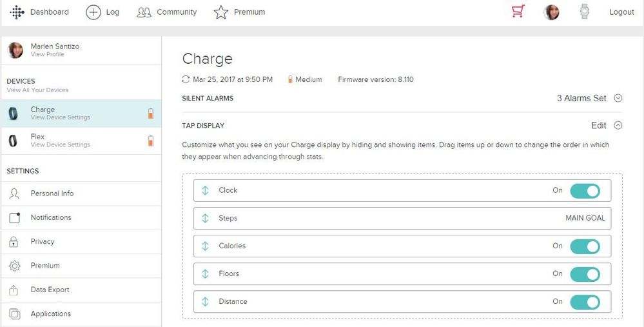The width and height of the screenshot is (644, 327).
Task: Toggle the Distance display switch
Action: (585, 302)
